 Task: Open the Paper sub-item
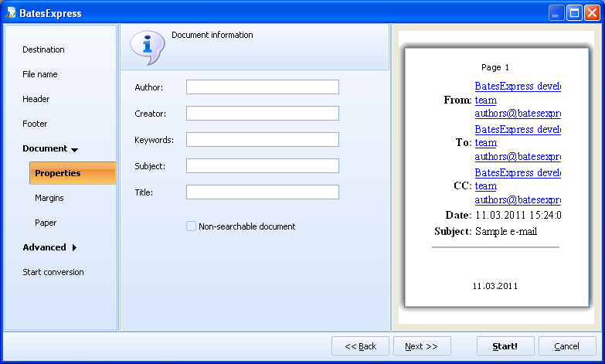coord(46,223)
